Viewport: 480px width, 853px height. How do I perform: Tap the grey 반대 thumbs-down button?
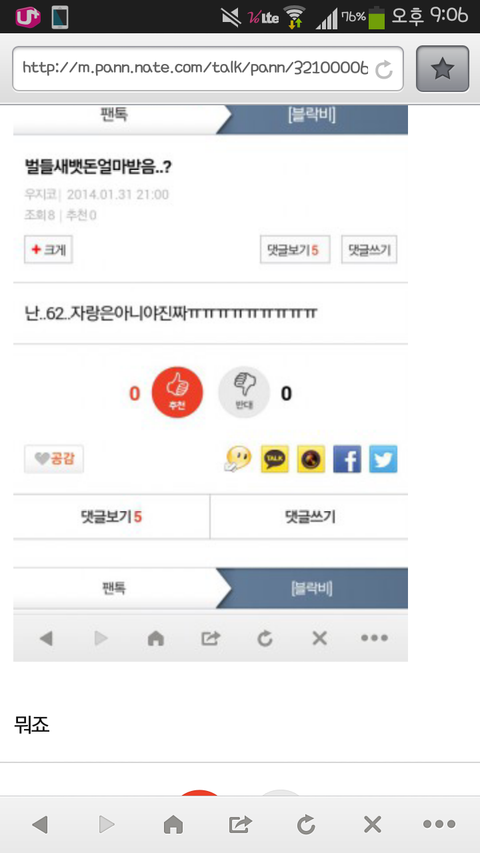(244, 392)
